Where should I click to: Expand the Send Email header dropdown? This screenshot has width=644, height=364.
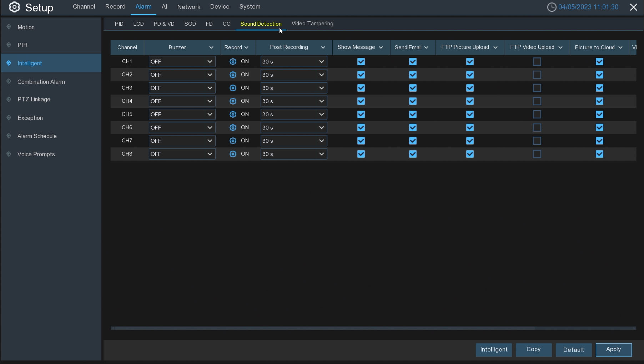tap(426, 47)
